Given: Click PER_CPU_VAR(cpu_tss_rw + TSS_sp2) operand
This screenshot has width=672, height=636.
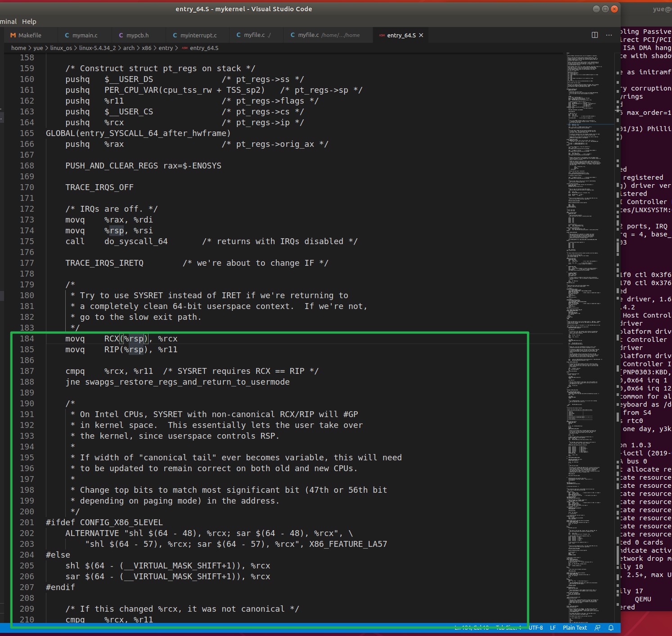Looking at the screenshot, I should 185,90.
